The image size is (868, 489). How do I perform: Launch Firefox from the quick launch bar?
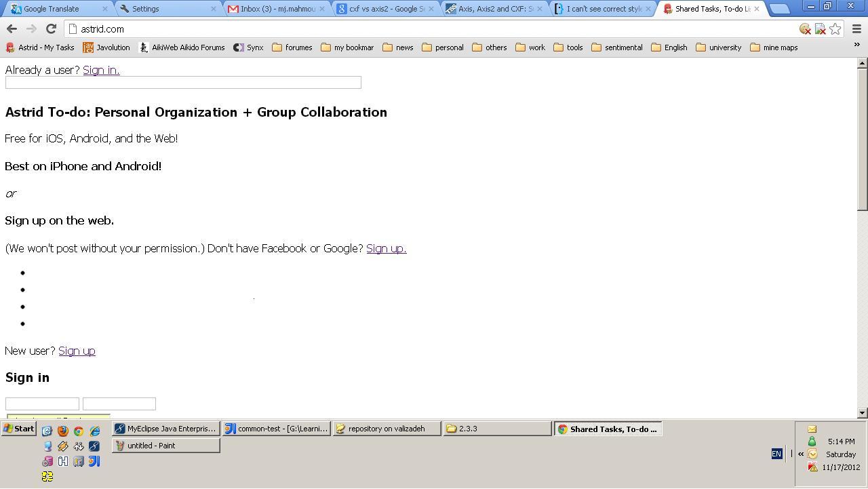[63, 431]
